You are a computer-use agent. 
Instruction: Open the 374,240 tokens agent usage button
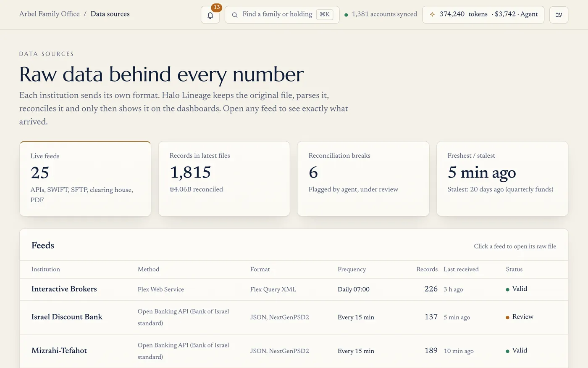tap(483, 15)
